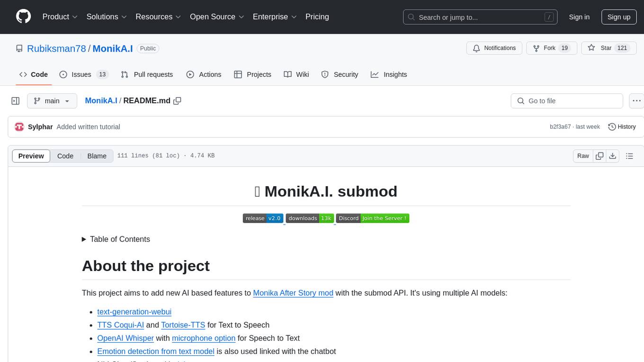Click Sign in
The width and height of the screenshot is (644, 362).
pyautogui.click(x=579, y=17)
